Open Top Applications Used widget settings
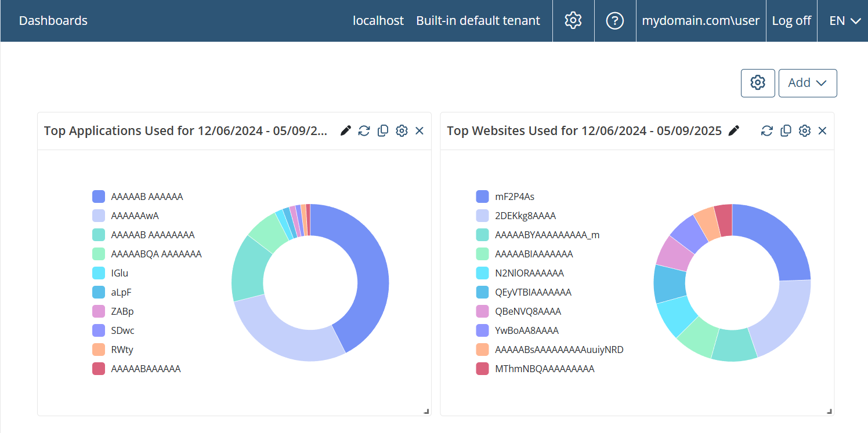The height and width of the screenshot is (433, 868). (402, 131)
